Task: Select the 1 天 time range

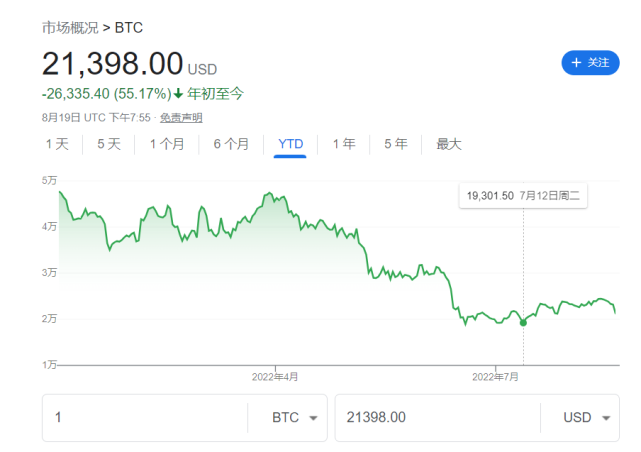Action: (x=57, y=144)
